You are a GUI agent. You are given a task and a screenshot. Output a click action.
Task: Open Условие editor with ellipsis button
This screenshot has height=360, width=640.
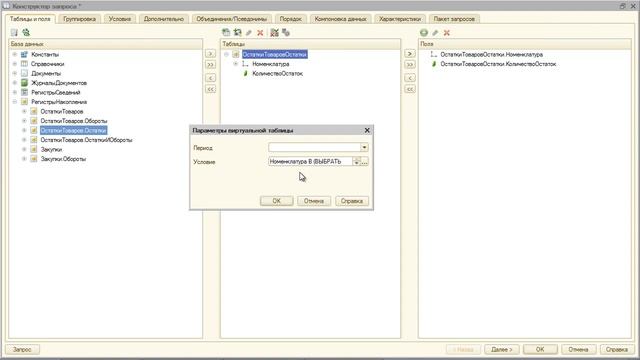pos(364,162)
